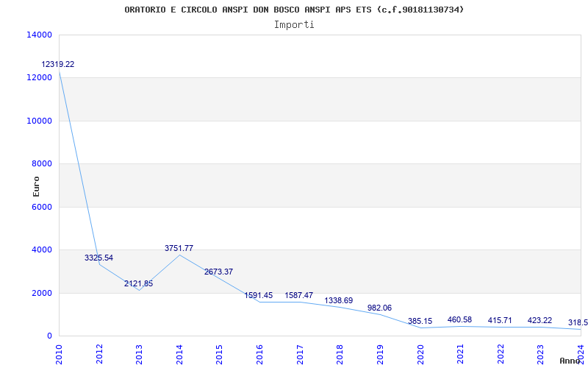Click the x-axis year 2010
Screen dimensions: 588x368
click(x=60, y=355)
